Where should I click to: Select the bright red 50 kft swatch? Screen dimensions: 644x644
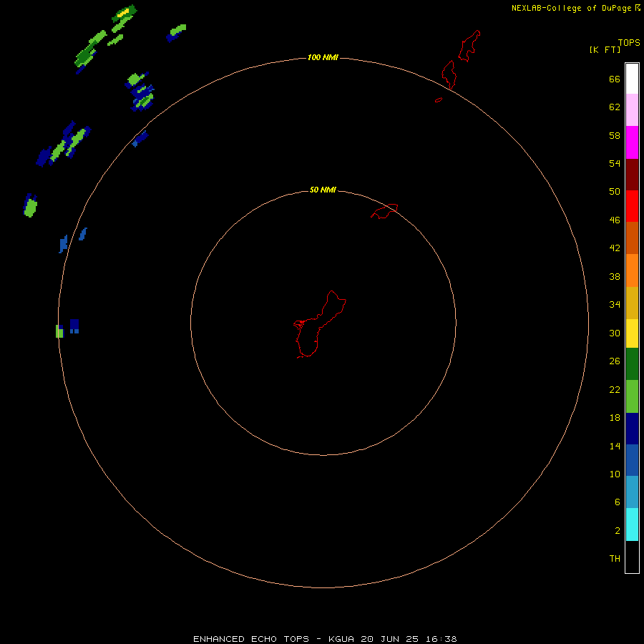(x=632, y=206)
